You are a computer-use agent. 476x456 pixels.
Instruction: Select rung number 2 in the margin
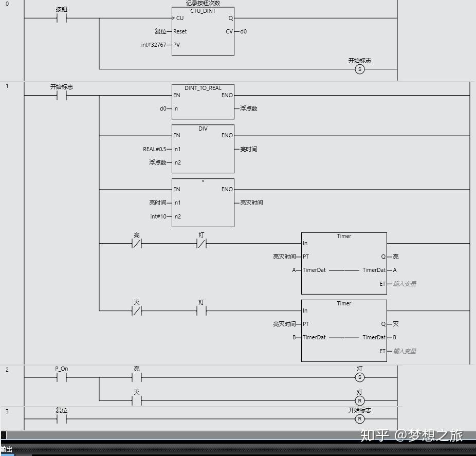[7, 370]
